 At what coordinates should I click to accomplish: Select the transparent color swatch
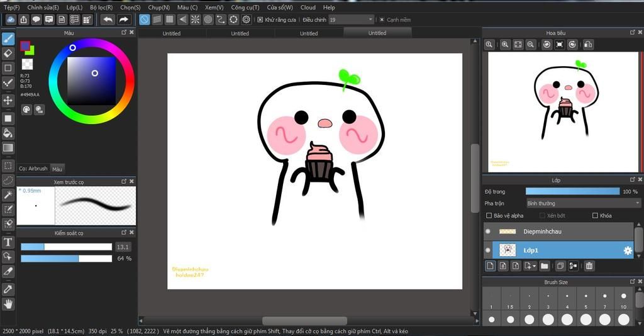tap(27, 64)
